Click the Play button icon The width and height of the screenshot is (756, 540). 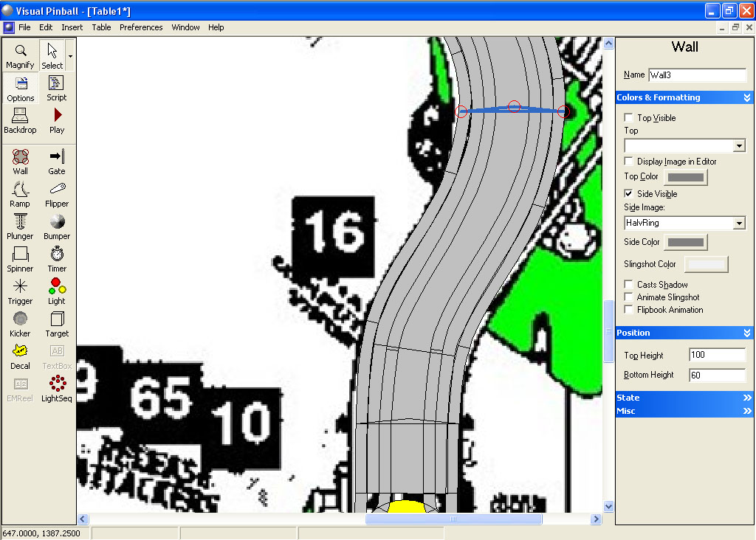tap(57, 120)
